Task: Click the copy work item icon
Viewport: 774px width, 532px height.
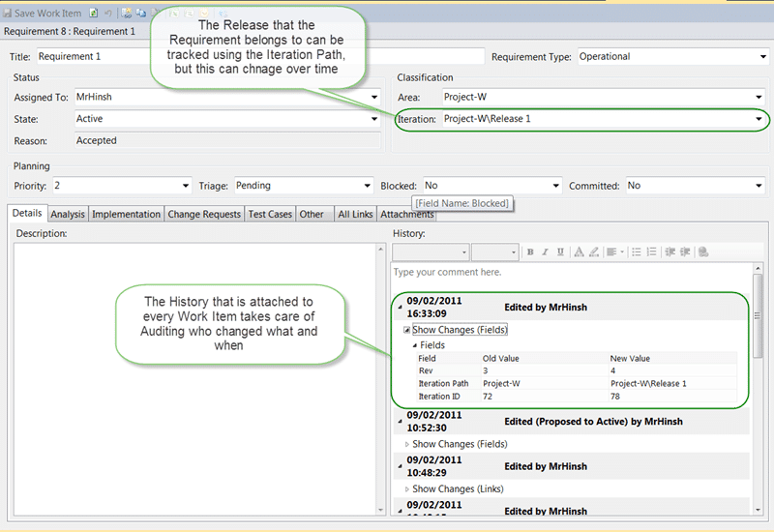Action: (x=141, y=14)
